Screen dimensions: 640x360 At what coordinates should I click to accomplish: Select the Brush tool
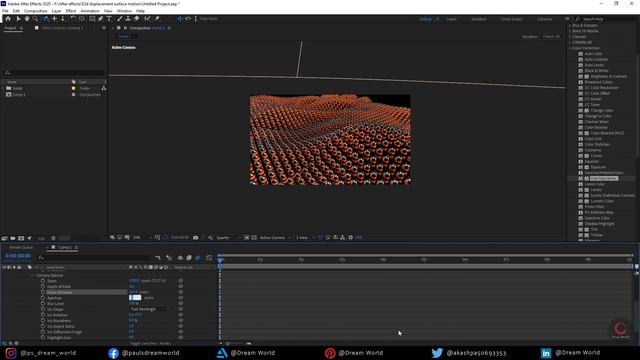click(120, 19)
